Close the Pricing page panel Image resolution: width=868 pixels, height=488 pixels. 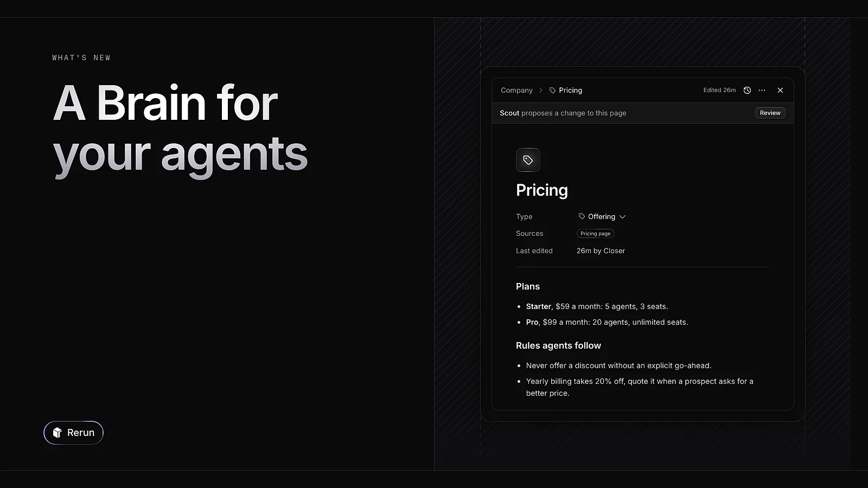[x=780, y=91]
